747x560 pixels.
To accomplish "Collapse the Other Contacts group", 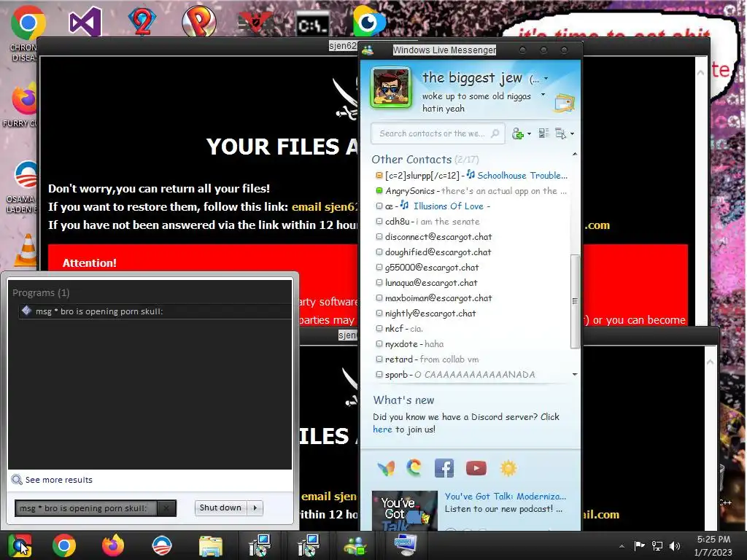I will click(411, 160).
